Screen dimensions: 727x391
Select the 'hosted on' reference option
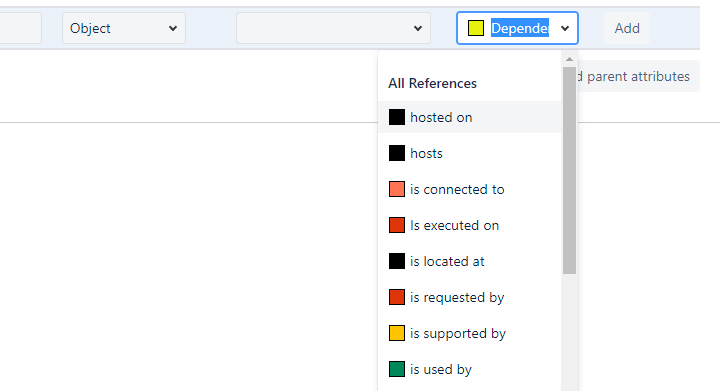point(470,117)
